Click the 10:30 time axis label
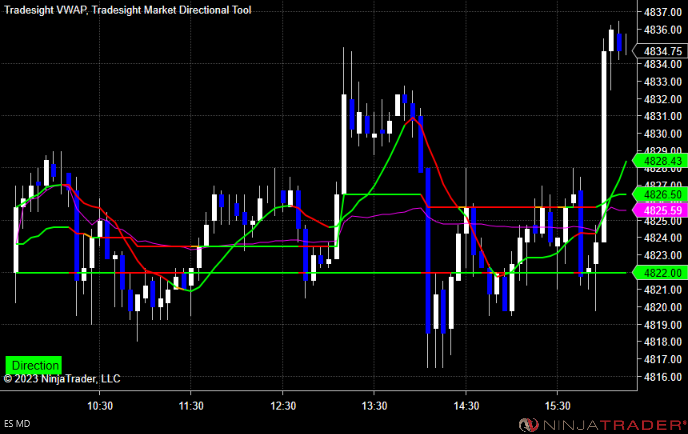Screen dimensions: 688x434 [100, 405]
